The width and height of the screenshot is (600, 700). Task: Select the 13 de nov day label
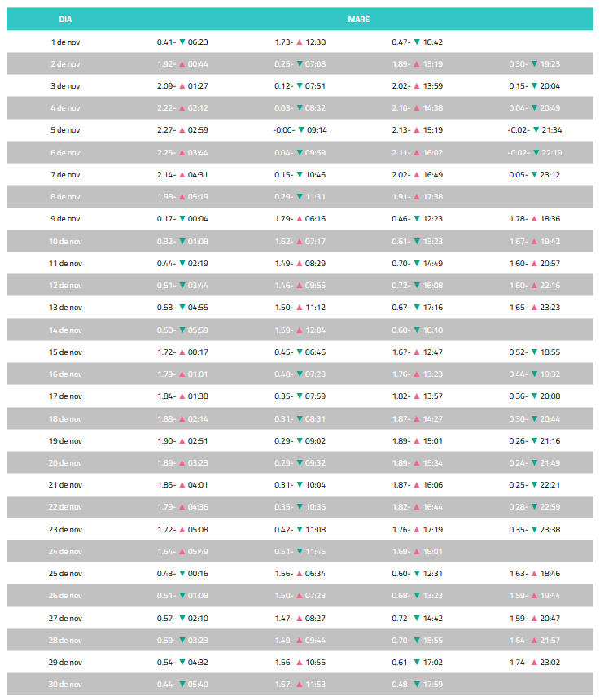point(66,308)
